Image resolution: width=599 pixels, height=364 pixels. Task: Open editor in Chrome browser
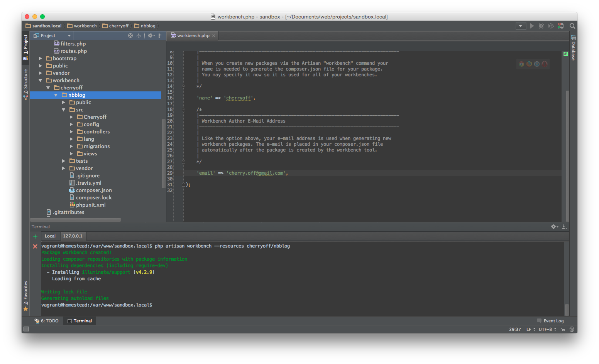pos(521,64)
